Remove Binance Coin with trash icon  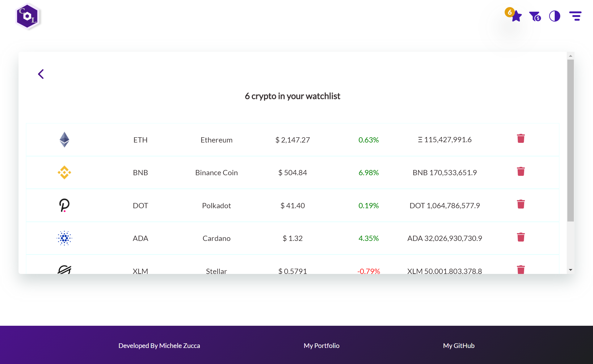click(x=521, y=172)
